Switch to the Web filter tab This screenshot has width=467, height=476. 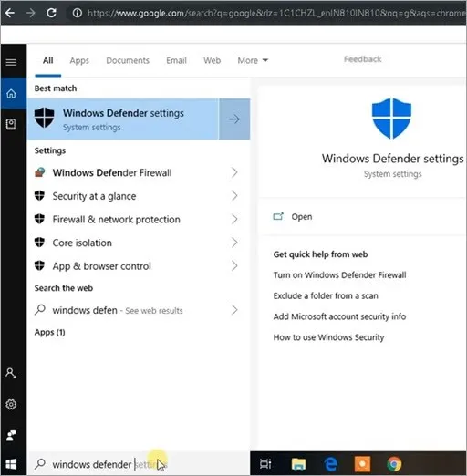click(213, 60)
